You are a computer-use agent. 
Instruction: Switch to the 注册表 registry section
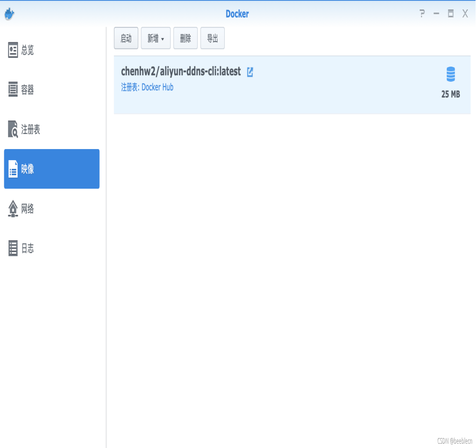click(52, 129)
